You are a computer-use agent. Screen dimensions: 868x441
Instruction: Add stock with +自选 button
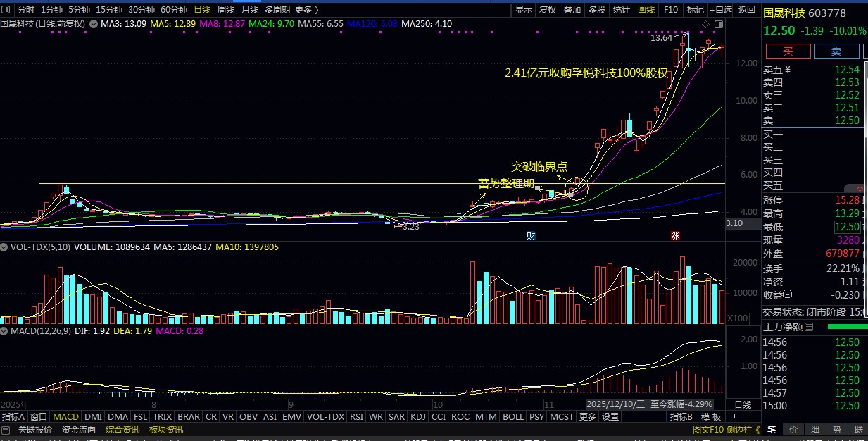pos(721,10)
